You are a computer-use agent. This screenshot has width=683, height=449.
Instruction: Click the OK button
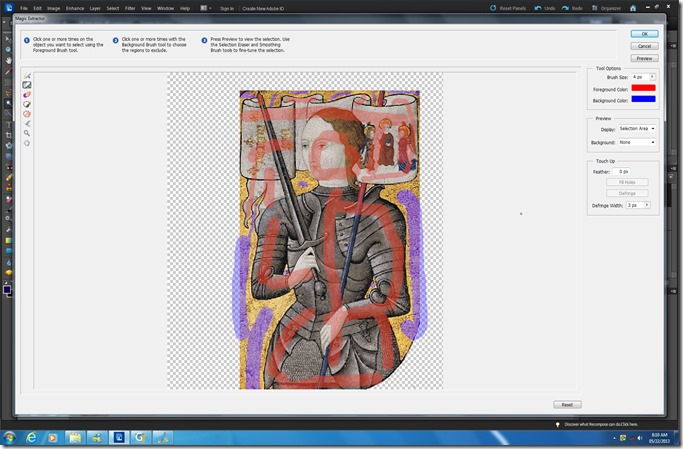click(x=645, y=34)
